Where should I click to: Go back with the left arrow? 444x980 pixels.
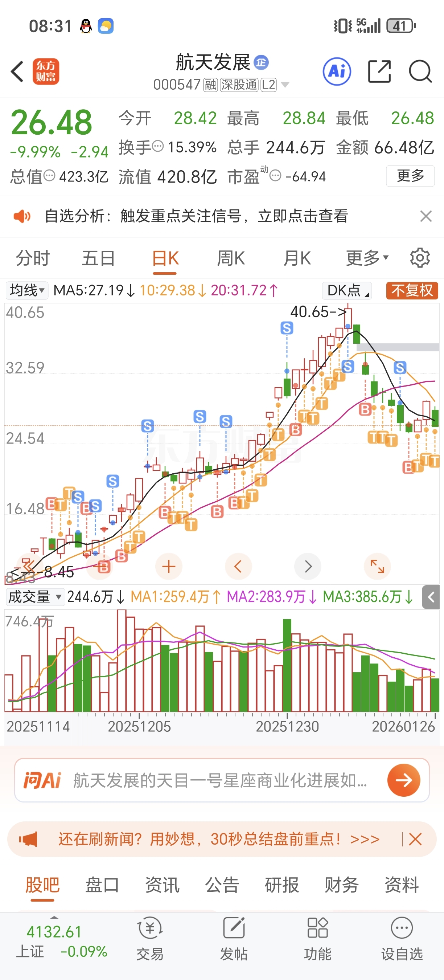17,72
